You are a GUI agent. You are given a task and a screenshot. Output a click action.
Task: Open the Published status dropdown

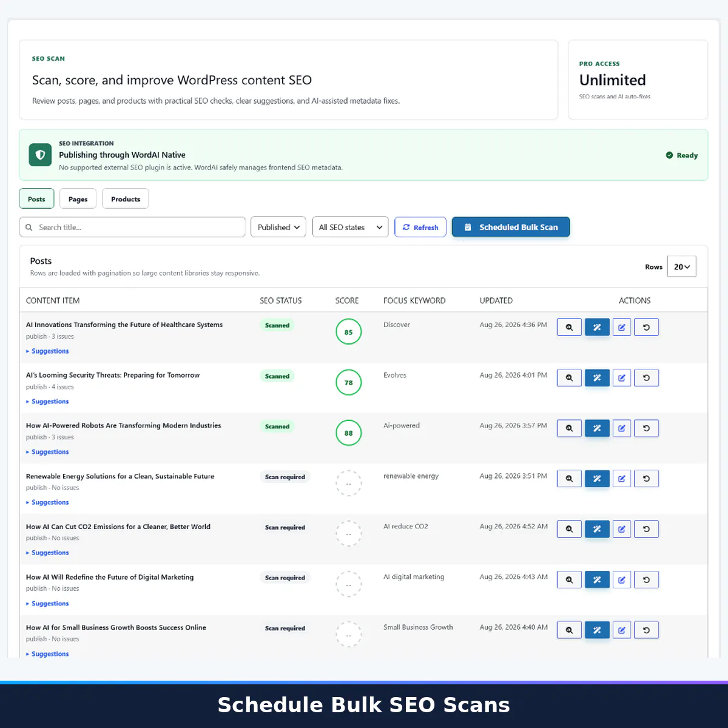tap(278, 227)
